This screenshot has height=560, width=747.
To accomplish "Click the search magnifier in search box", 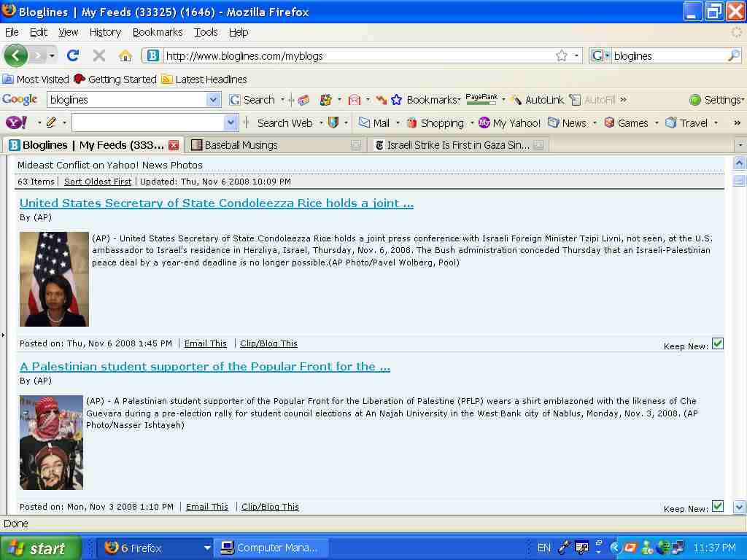I will coord(733,55).
